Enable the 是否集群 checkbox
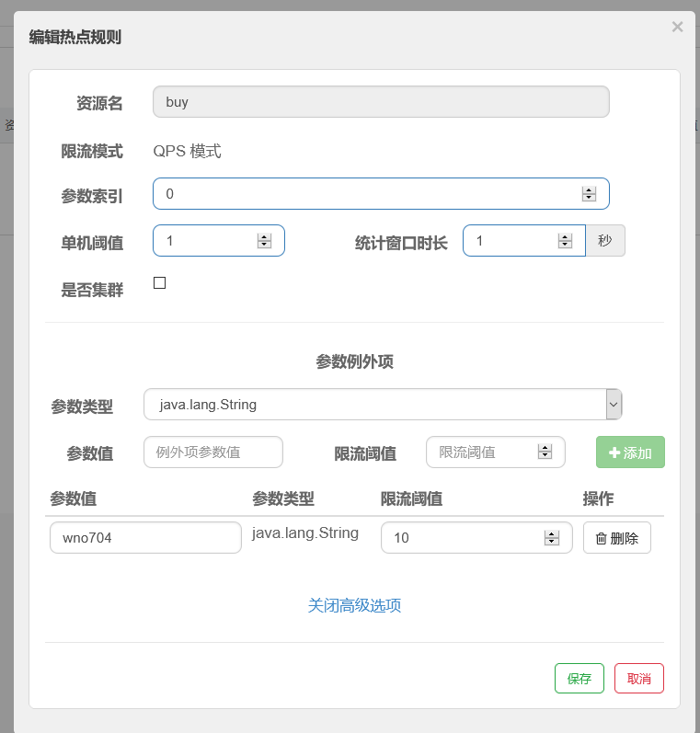The width and height of the screenshot is (700, 733). (159, 283)
